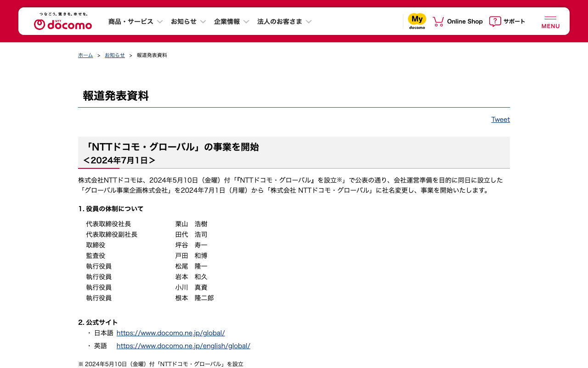Click the article title about NTTドコモ・グローバル
The image size is (588, 368).
click(171, 147)
